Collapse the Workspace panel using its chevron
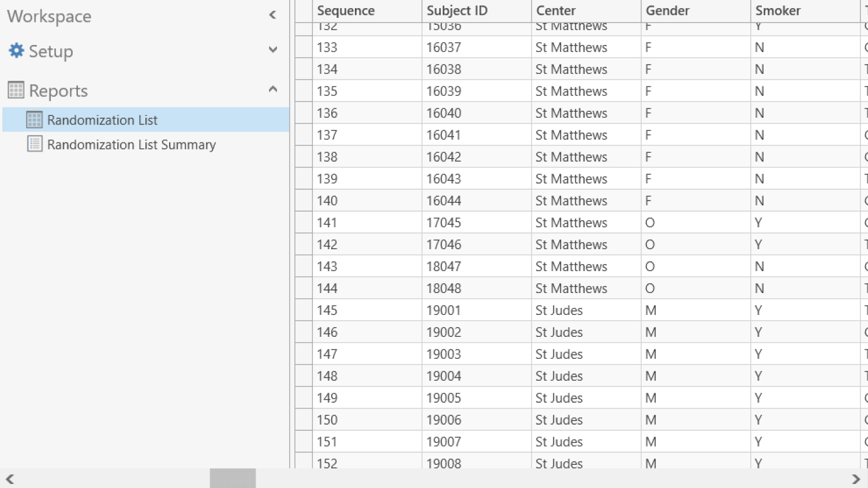868x488 pixels. click(272, 15)
